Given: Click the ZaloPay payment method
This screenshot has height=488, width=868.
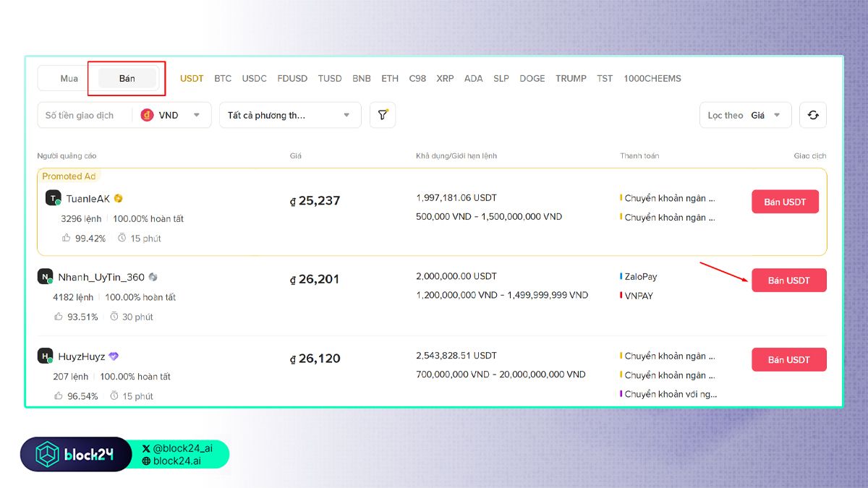Looking at the screenshot, I should pos(641,277).
